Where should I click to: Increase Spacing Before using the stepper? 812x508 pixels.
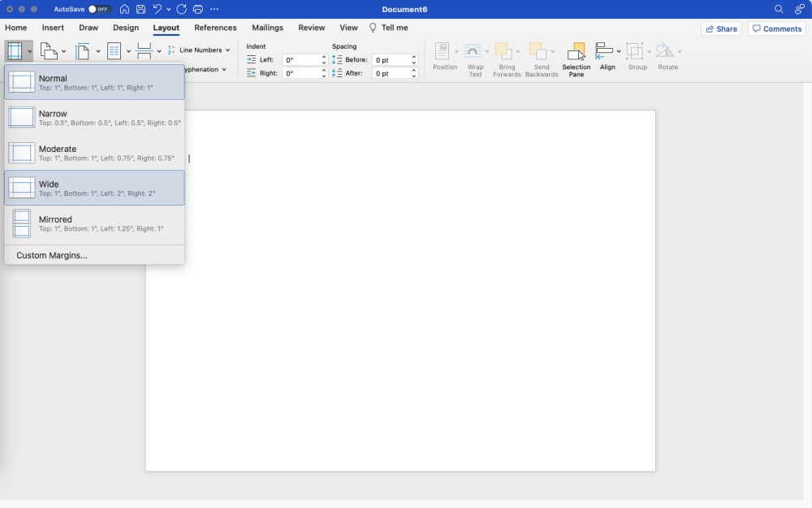[413, 57]
